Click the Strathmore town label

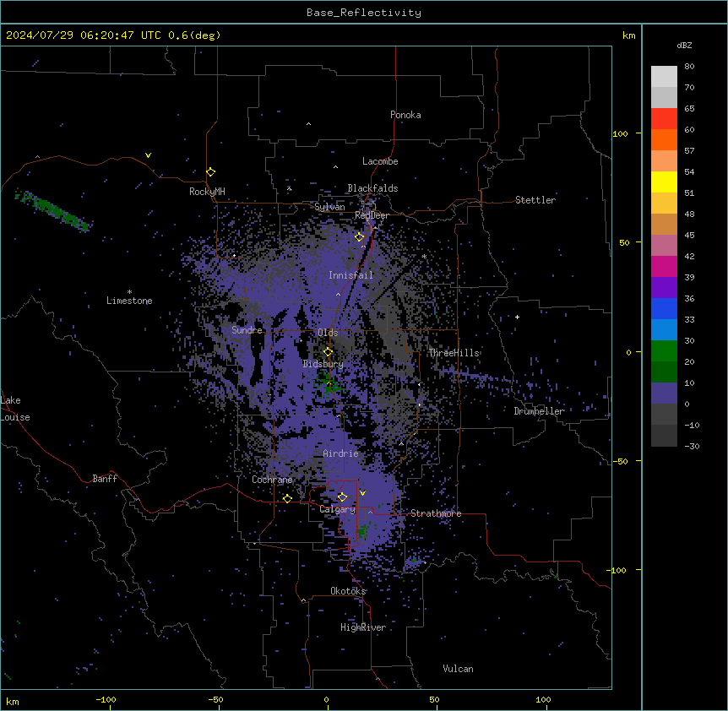click(x=436, y=513)
